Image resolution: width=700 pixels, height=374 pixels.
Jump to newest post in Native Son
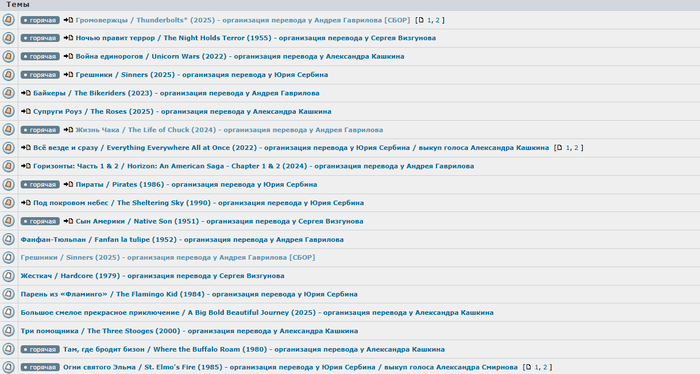68,221
